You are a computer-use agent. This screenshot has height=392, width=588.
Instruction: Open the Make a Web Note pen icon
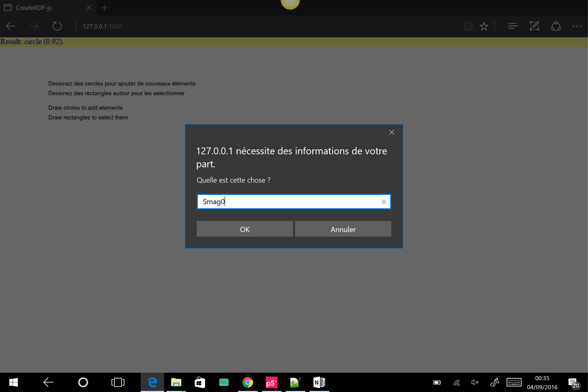(x=534, y=26)
